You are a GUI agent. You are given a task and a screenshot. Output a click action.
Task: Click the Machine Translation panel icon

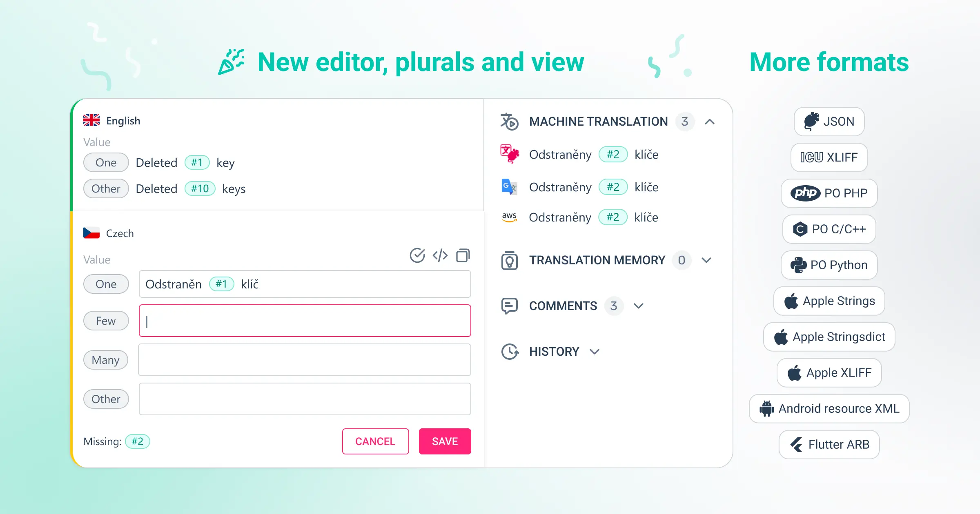[509, 121]
